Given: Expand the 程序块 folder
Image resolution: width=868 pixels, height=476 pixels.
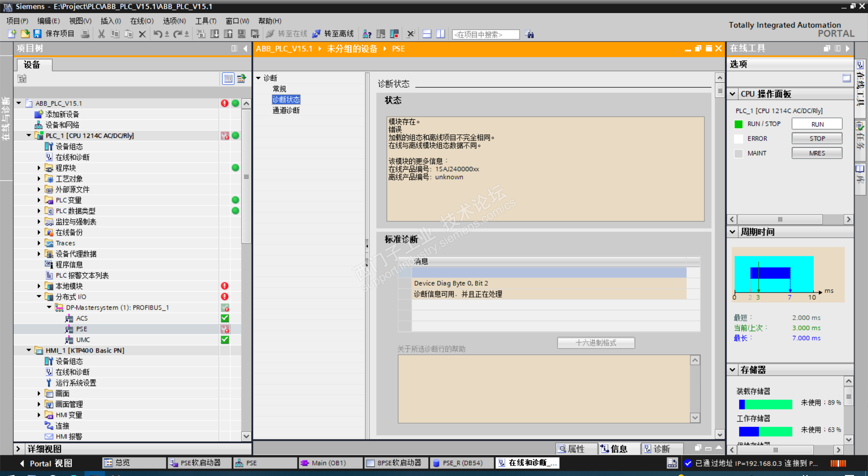Looking at the screenshot, I should tap(39, 168).
